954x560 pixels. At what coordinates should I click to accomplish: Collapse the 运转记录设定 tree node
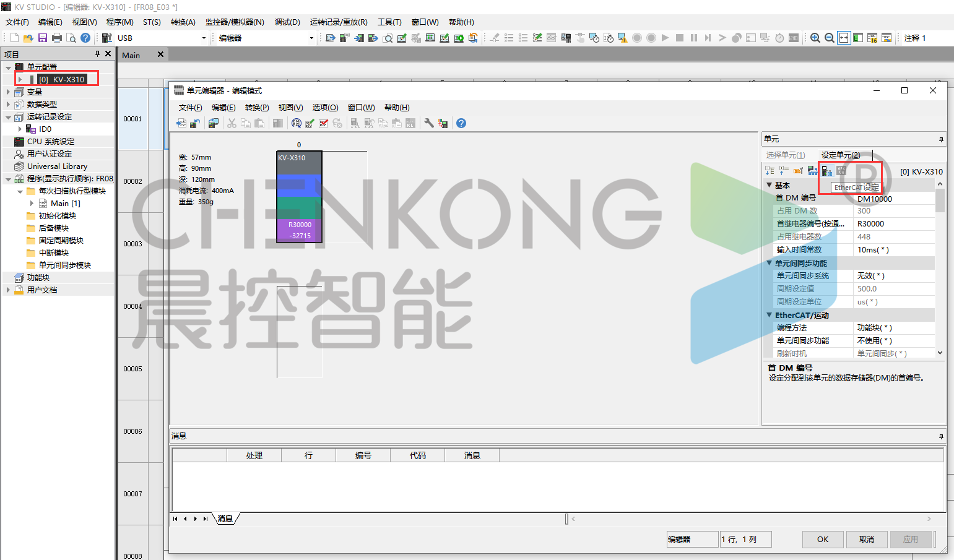coord(8,116)
